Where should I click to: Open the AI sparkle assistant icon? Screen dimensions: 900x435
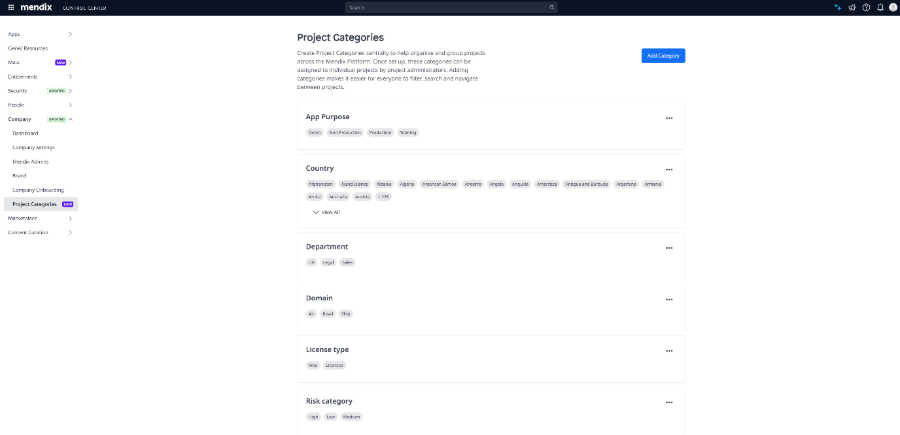pyautogui.click(x=838, y=7)
